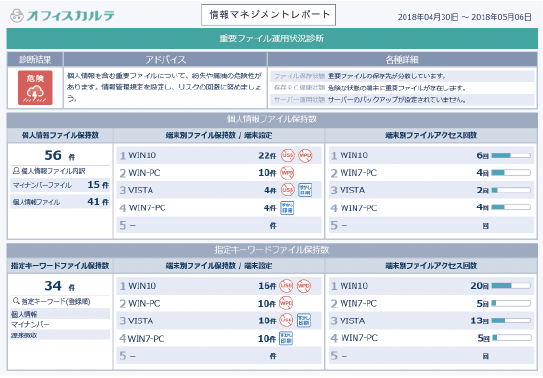Click the 情報マネジメントレポート title box
This screenshot has height=378, width=543.
[x=268, y=15]
